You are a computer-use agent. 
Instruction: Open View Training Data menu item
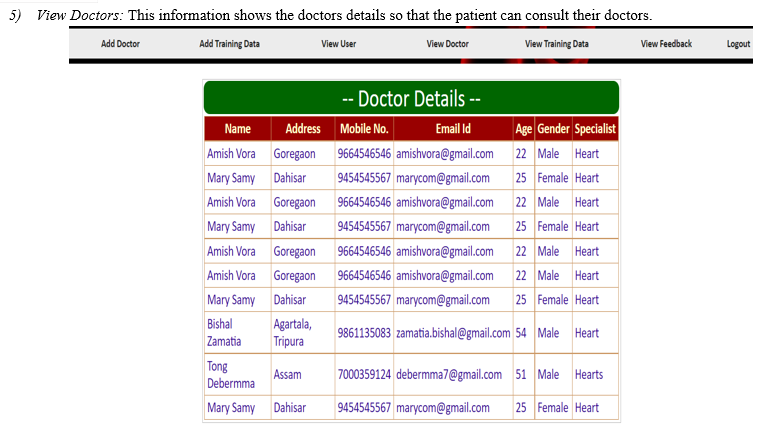click(x=557, y=43)
